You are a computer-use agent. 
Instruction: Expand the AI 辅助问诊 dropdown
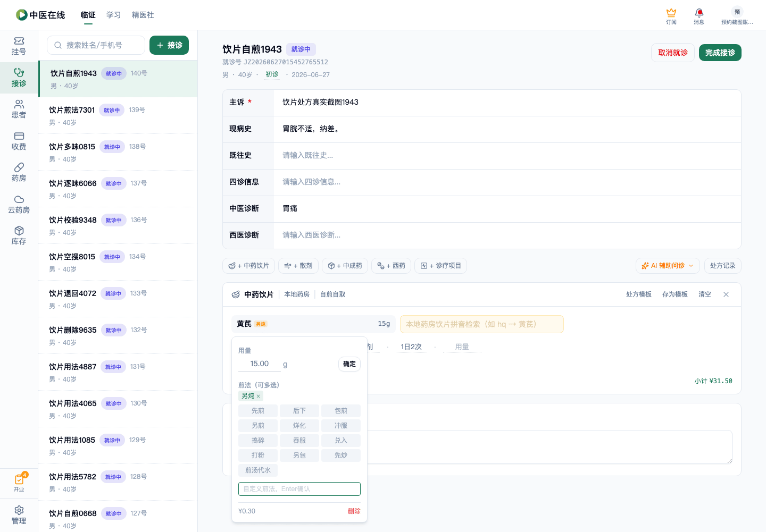point(668,266)
